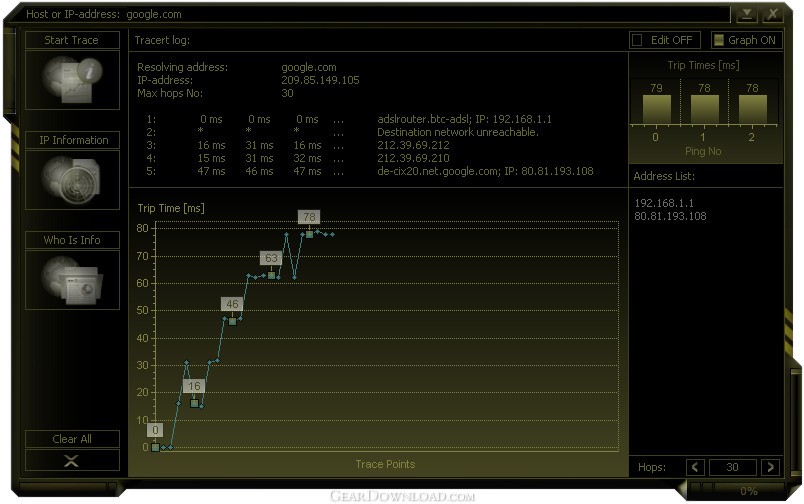
Task: Click the IP Information label button
Action: (72, 140)
